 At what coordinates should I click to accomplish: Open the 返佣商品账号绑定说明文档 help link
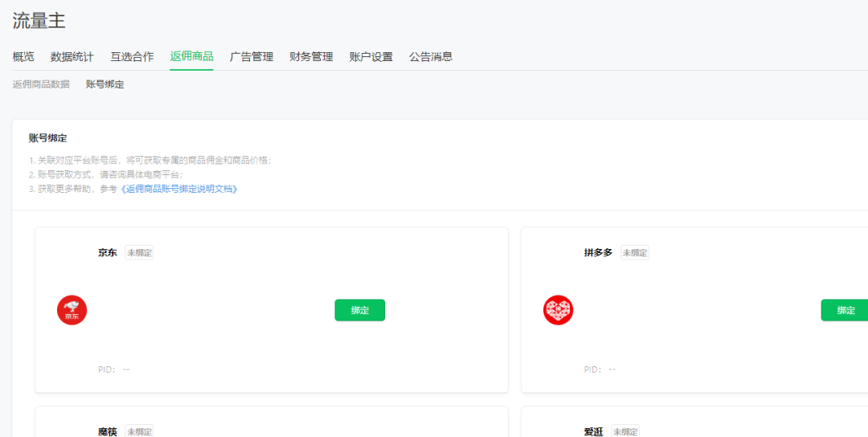(179, 189)
